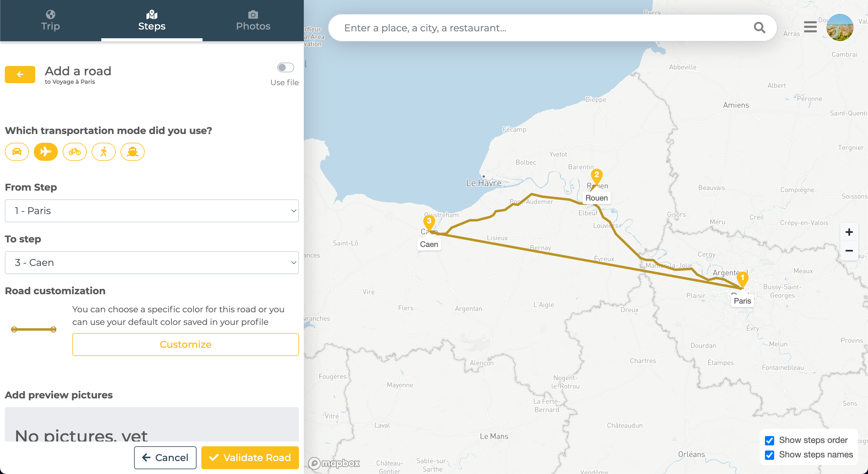Screen dimensions: 868x474
Task: Select the car transportation mode
Action: pyautogui.click(x=17, y=152)
